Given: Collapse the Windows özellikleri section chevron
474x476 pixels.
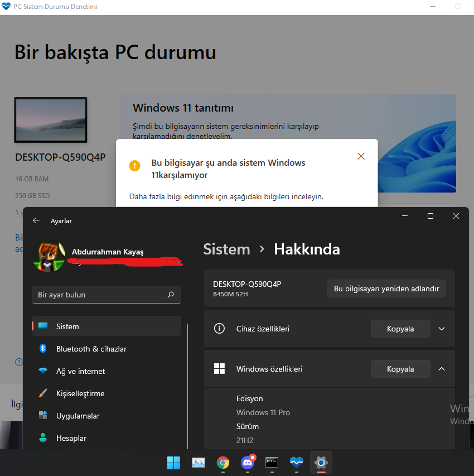Looking at the screenshot, I should point(442,369).
